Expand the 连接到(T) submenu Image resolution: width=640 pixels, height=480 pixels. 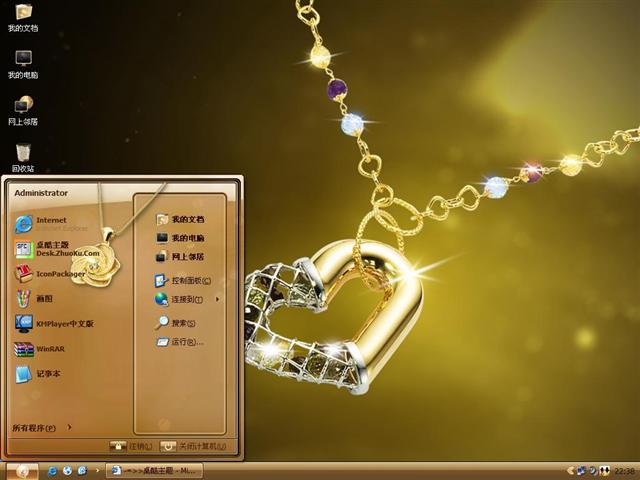tap(187, 299)
